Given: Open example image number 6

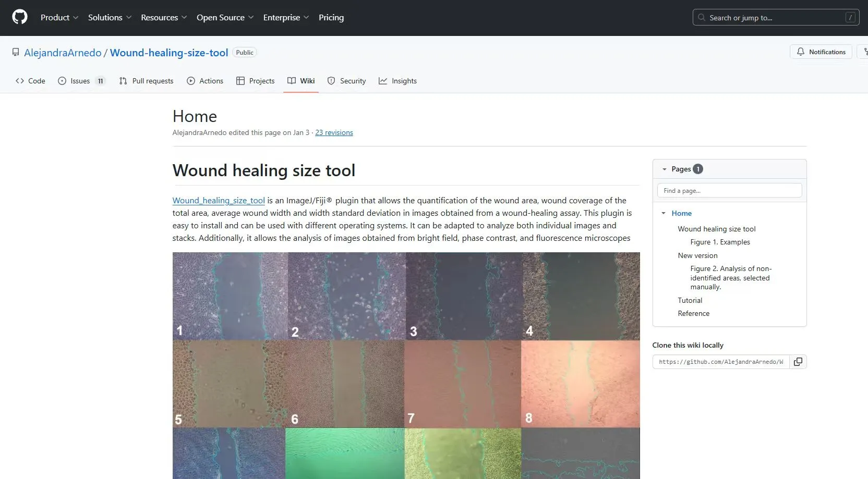Looking at the screenshot, I should pos(345,384).
